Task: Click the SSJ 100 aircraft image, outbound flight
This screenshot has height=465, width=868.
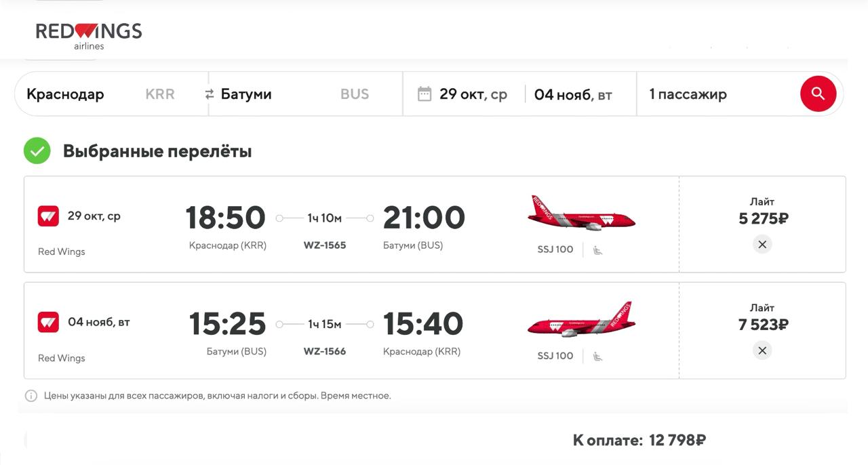Action: pyautogui.click(x=581, y=214)
